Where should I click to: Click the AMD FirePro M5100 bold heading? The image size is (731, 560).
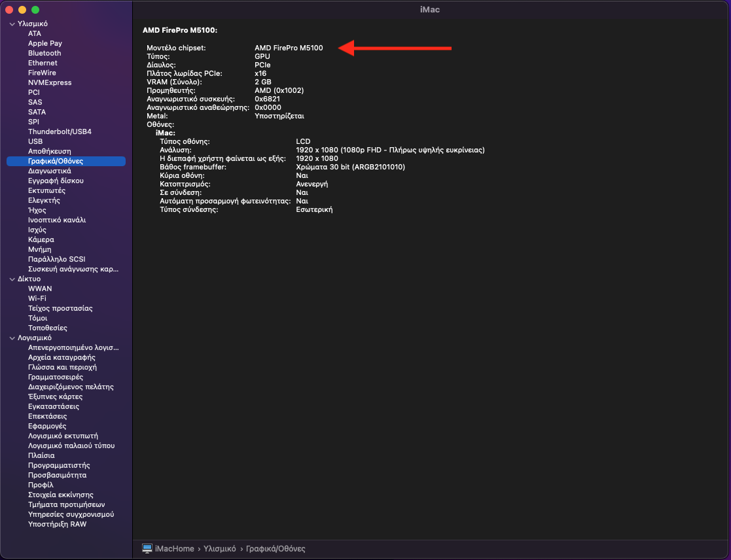point(180,30)
